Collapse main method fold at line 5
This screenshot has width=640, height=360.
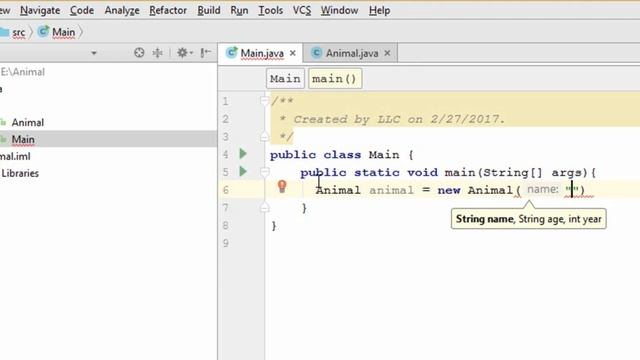264,172
